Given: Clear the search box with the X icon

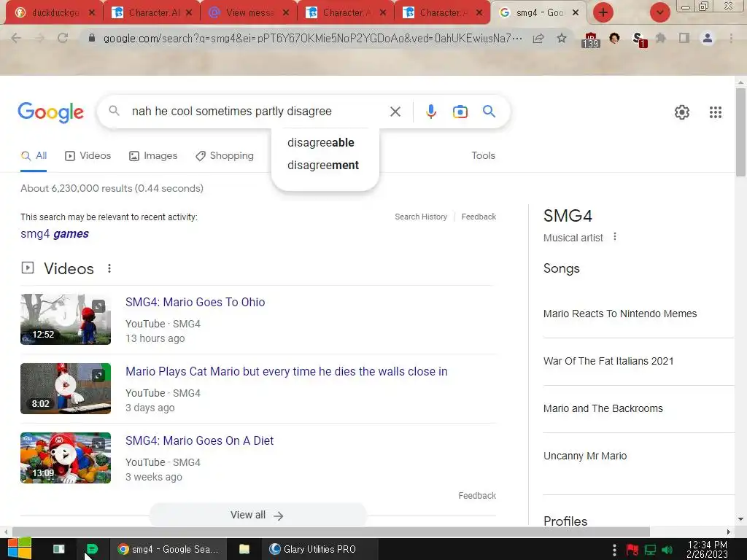Looking at the screenshot, I should pos(395,112).
